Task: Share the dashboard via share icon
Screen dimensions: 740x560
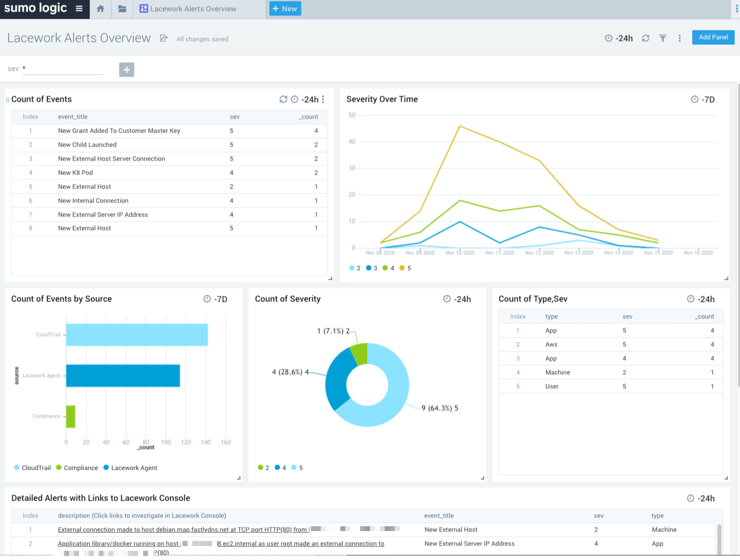Action: pos(164,39)
